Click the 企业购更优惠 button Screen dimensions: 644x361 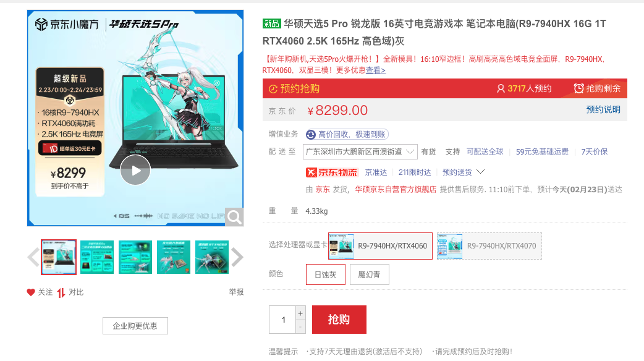point(135,326)
